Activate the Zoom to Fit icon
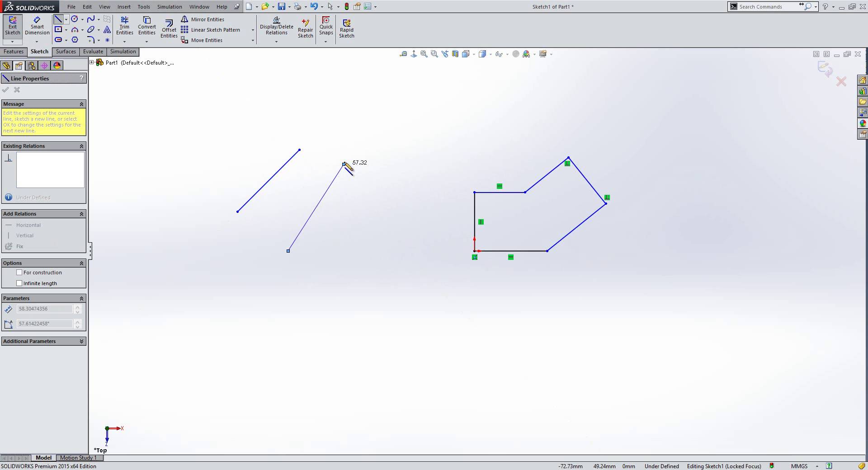The image size is (868, 470). 424,54
